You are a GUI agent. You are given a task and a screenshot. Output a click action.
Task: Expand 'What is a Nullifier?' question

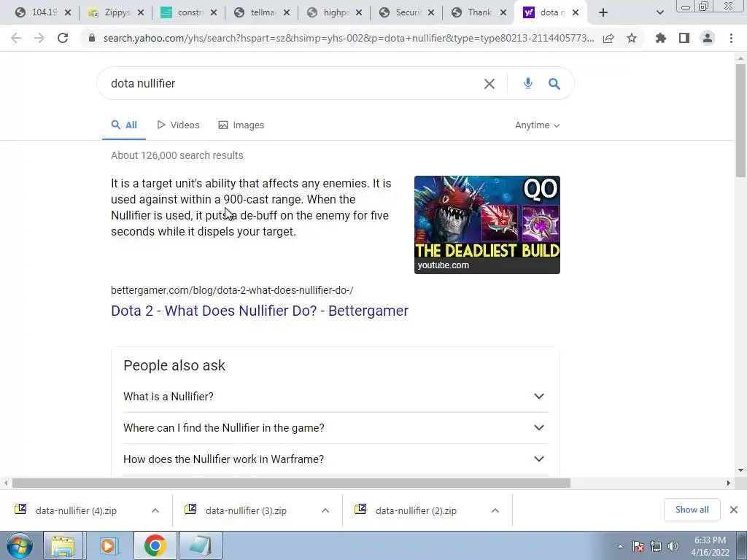tap(336, 396)
